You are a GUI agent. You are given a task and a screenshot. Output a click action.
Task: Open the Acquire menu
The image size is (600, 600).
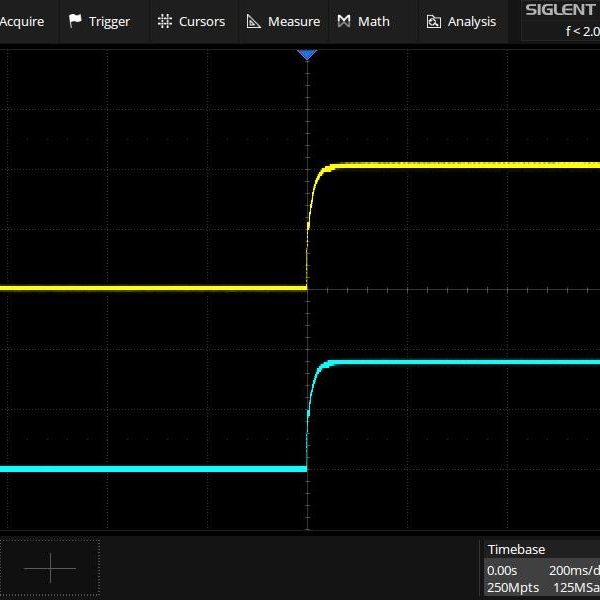(22, 21)
